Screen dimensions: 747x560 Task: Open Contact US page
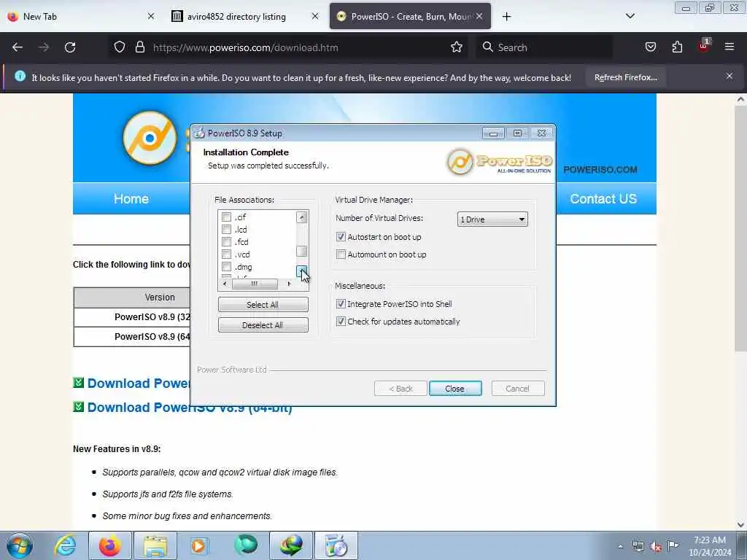coord(603,198)
